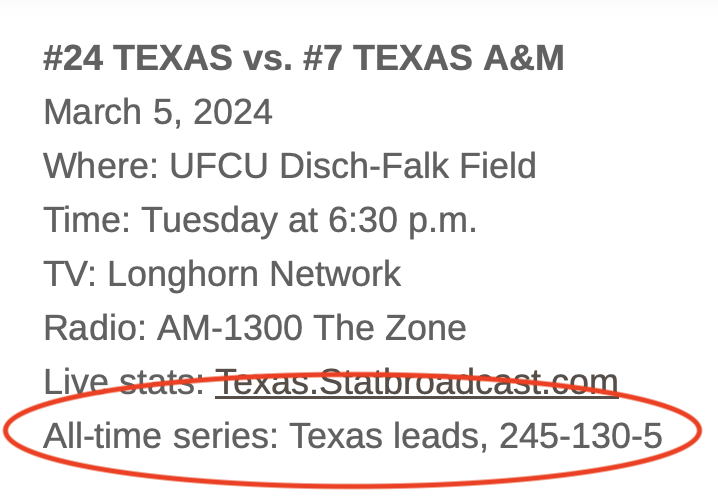Click the "Tuesday at 6:30 p.m." time text
Image resolution: width=718 pixels, height=498 pixels.
(x=309, y=220)
